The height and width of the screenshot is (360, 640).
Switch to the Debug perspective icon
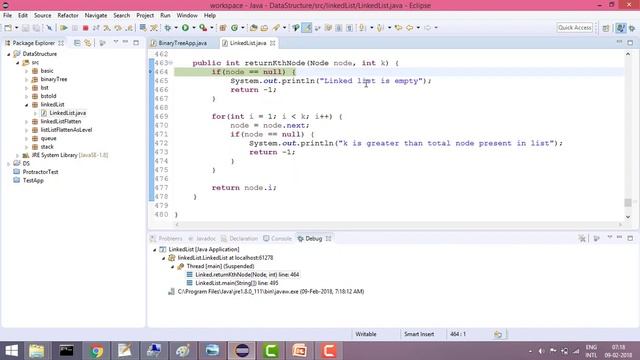pyautogui.click(x=632, y=28)
